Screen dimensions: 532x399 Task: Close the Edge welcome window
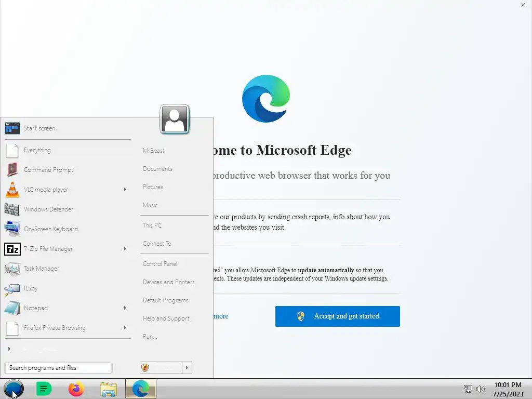523,5
